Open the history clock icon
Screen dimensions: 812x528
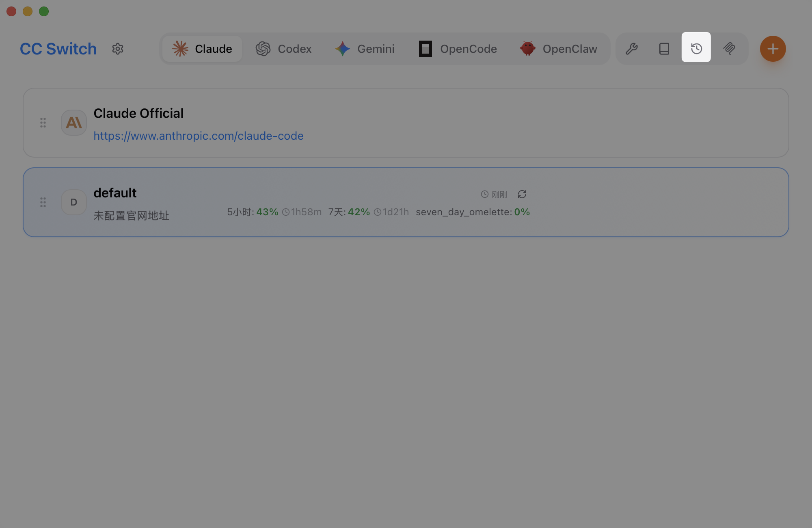(696, 47)
